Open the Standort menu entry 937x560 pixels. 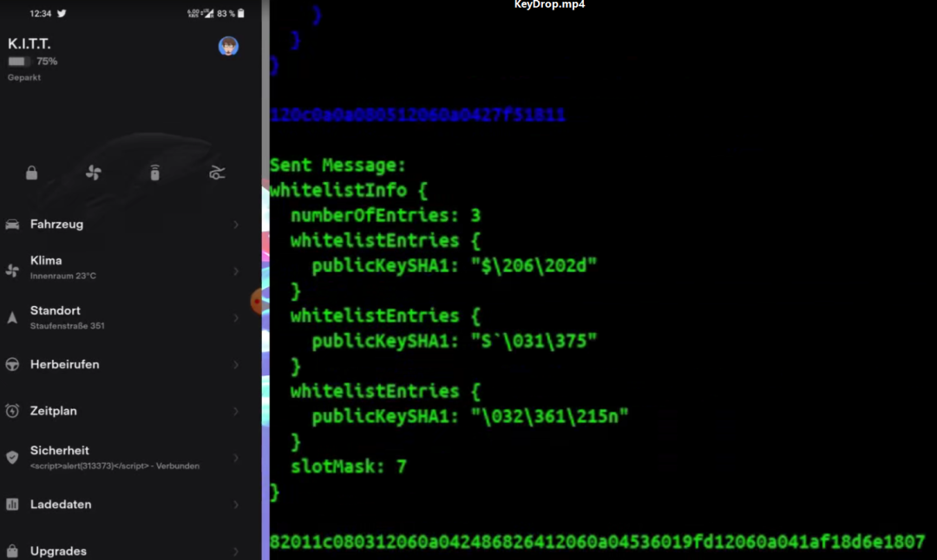coord(122,317)
